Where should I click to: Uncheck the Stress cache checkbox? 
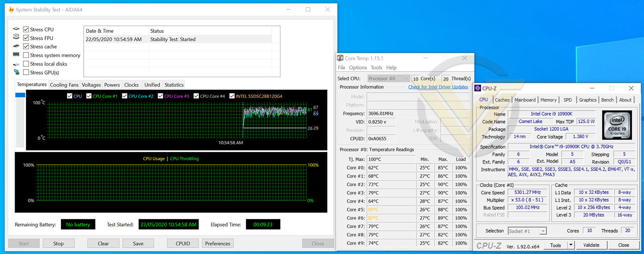click(26, 47)
